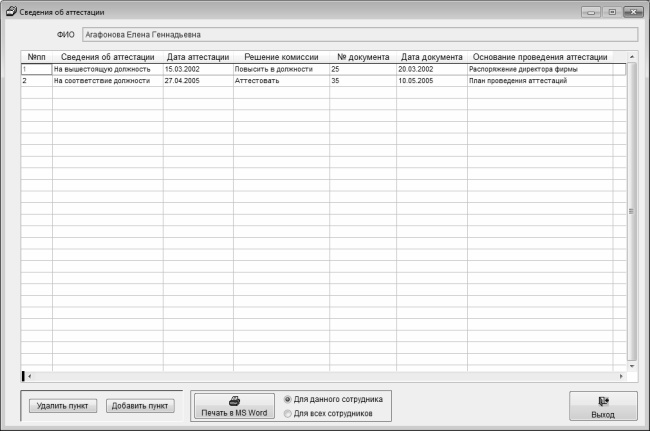This screenshot has height=431, width=650.
Task: Select 'Для всех сотрудников' radio option
Action: [x=290, y=412]
